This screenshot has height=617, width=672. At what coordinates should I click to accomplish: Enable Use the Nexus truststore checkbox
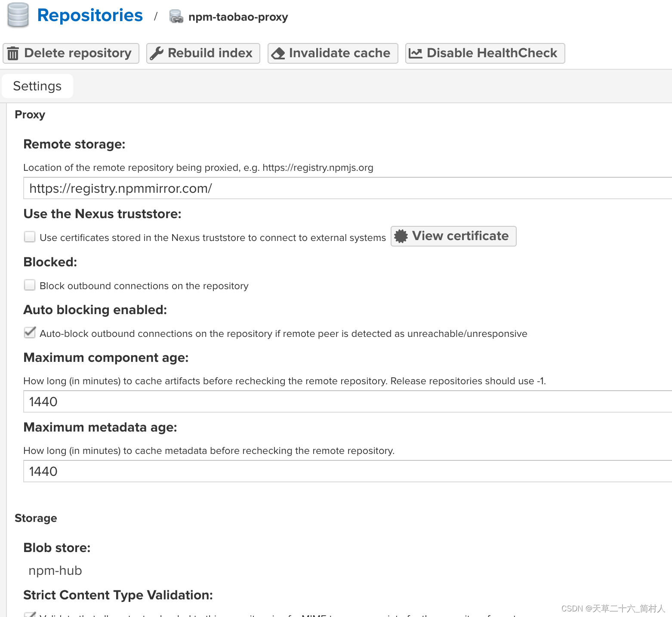click(x=30, y=237)
